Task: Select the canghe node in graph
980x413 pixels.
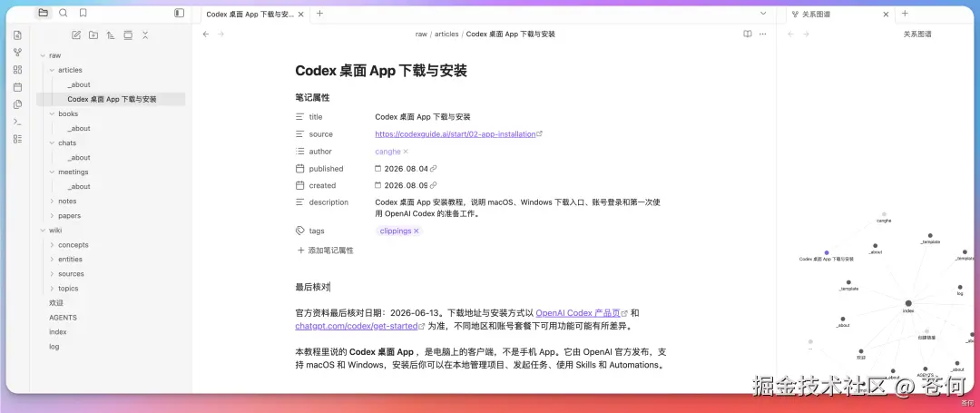Action: tap(884, 214)
